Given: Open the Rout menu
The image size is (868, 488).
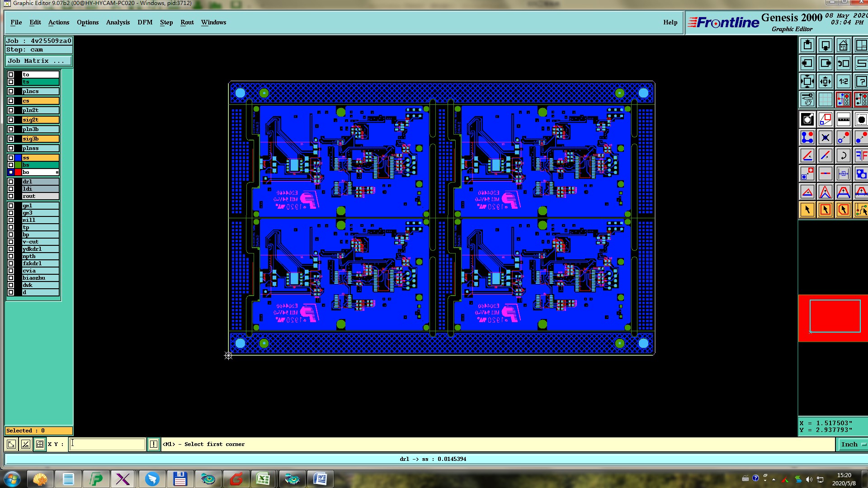Looking at the screenshot, I should [187, 22].
